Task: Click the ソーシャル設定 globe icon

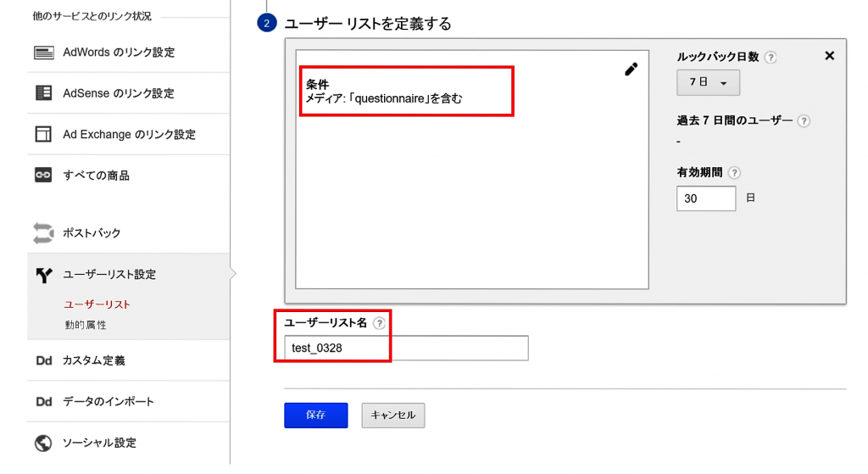Action: point(43,443)
